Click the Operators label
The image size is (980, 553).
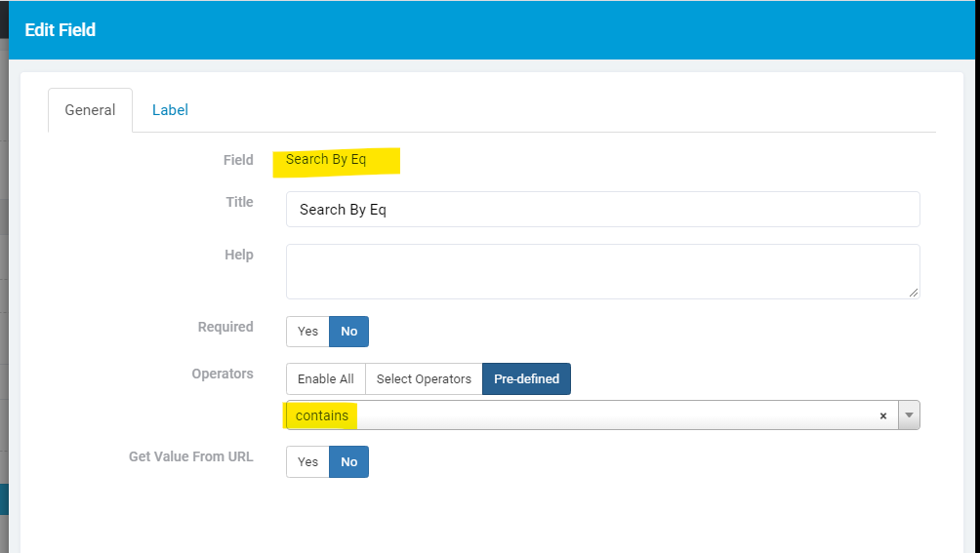[223, 374]
